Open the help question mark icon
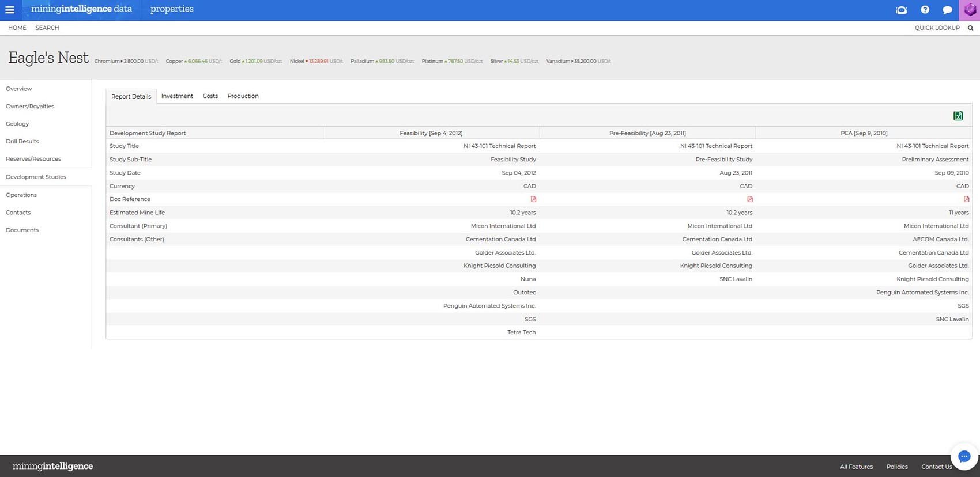Screen dimensions: 980x477 925,10
